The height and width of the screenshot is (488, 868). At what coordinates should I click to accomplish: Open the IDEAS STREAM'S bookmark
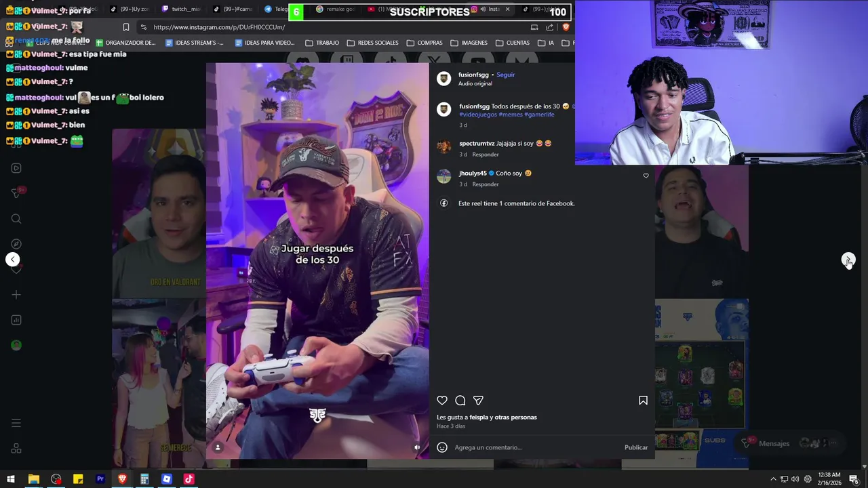[195, 43]
